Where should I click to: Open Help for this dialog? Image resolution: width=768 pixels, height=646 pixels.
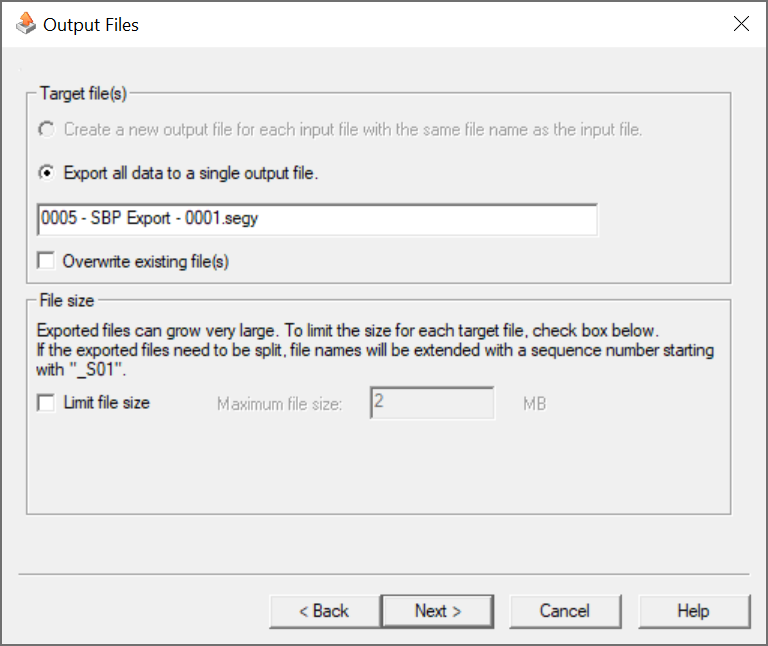693,611
